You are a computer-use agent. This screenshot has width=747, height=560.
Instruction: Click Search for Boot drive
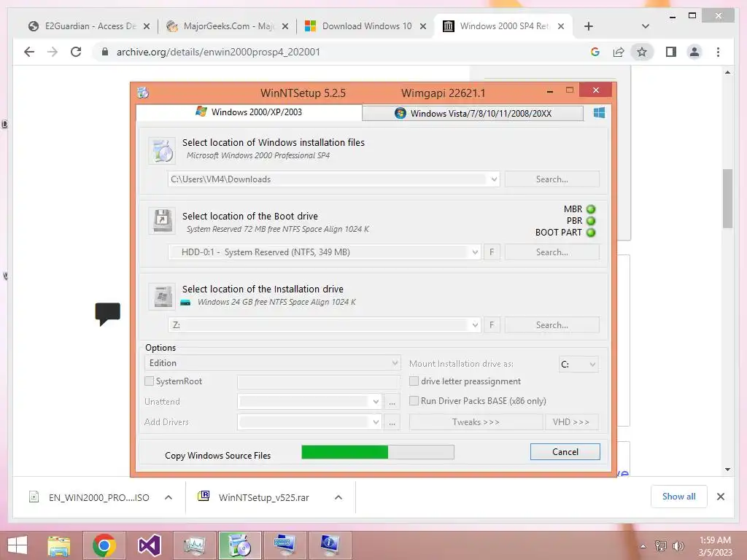coord(551,252)
